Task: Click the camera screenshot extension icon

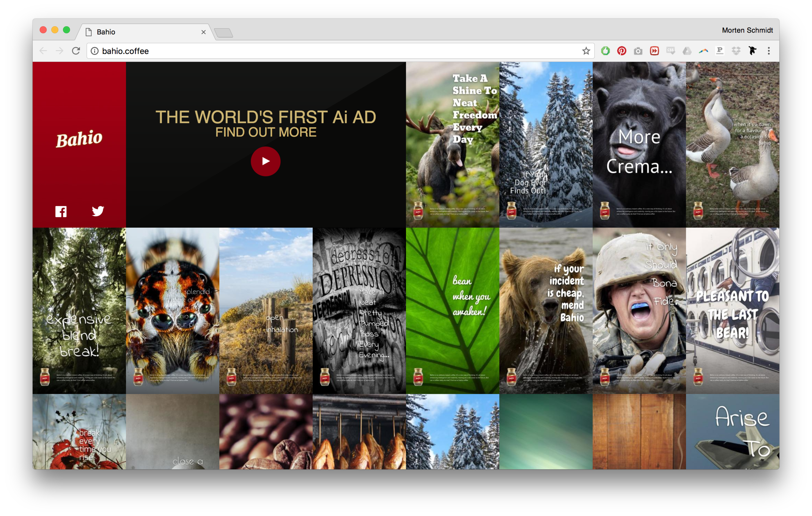Action: pos(638,51)
